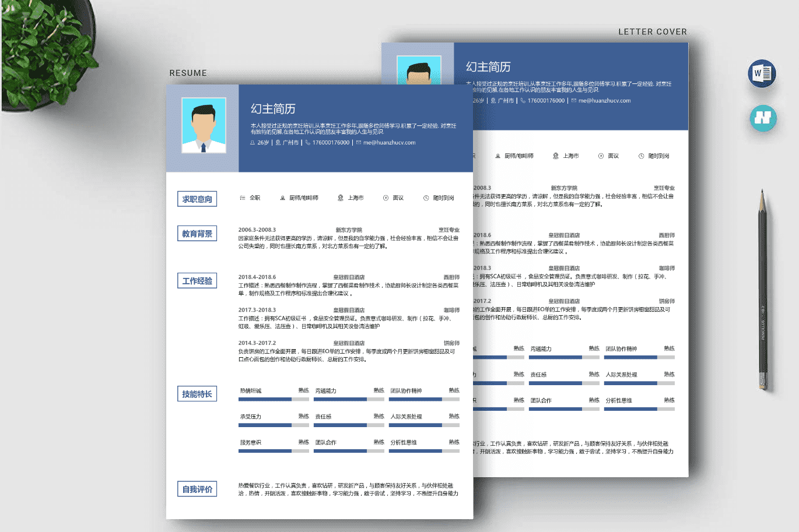Click the 饼房师 job title on front resume
799x532 pixels.
451,343
